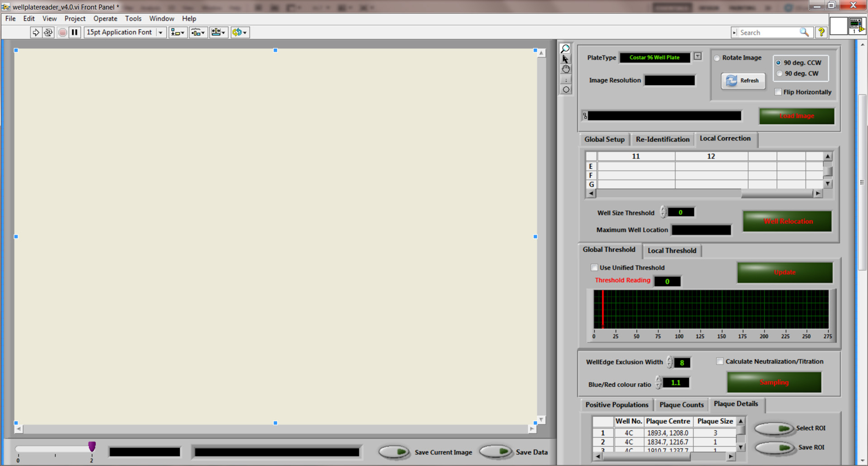
Task: Switch to the Plaque Counts tab
Action: pyautogui.click(x=682, y=405)
